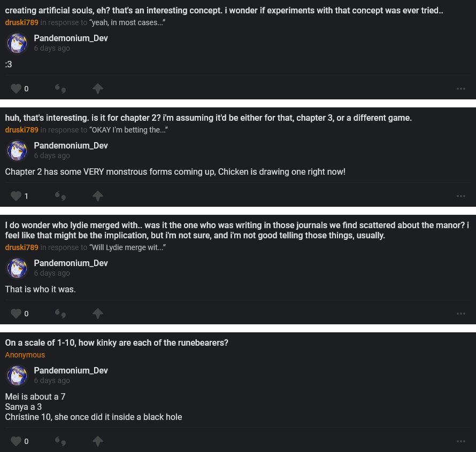Quote the Chapter 2 monstrous forms answer
Viewport: 476px width, 452px height.
point(60,196)
